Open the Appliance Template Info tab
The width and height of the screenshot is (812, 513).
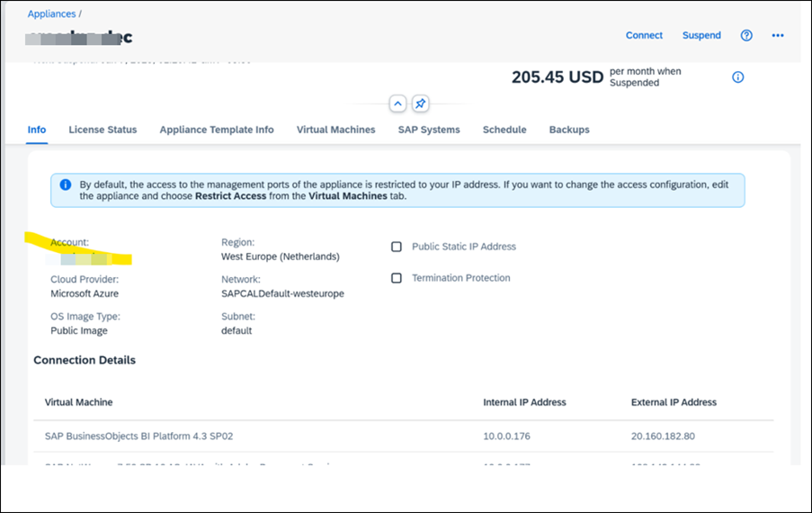217,130
